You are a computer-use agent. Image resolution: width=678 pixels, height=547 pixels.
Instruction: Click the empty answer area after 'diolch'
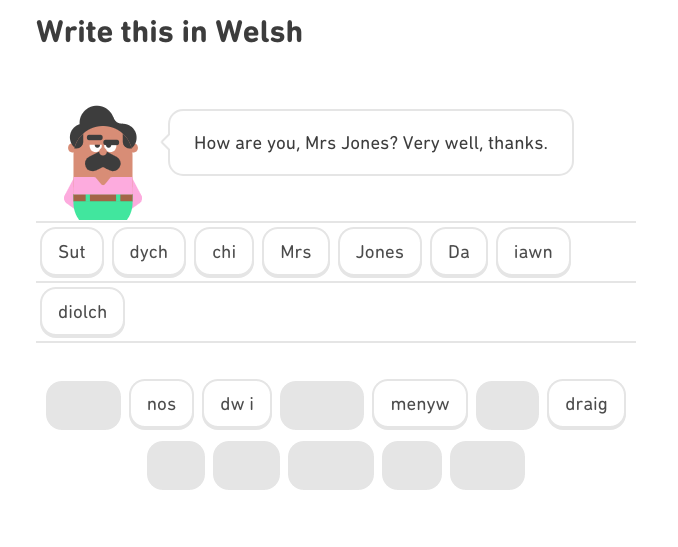pyautogui.click(x=381, y=312)
